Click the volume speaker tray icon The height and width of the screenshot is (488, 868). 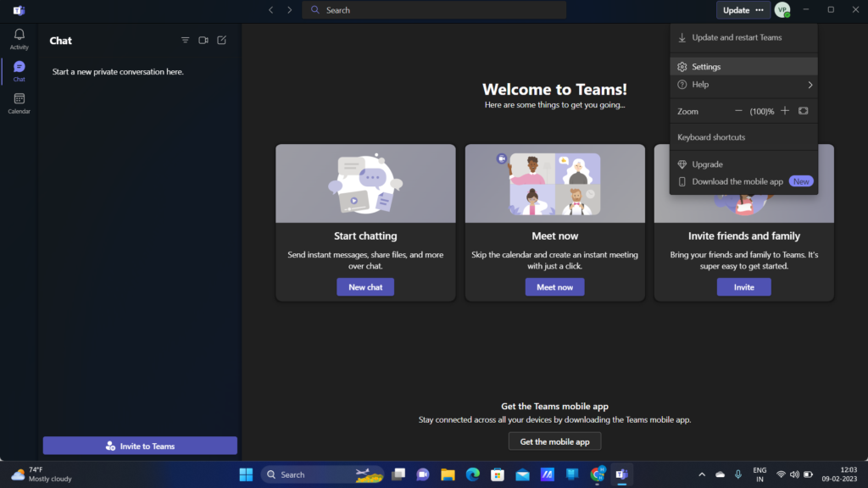pyautogui.click(x=794, y=474)
